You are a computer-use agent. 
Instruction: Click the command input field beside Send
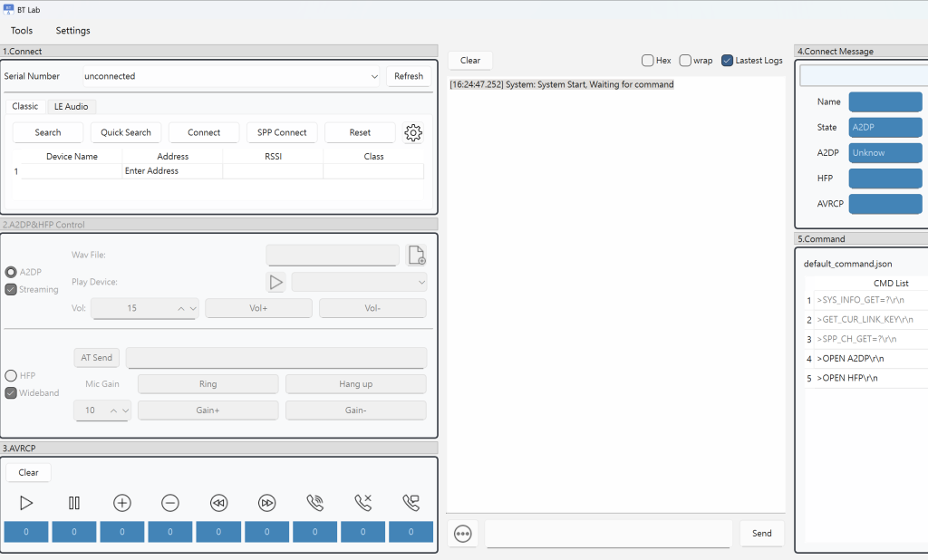(608, 534)
